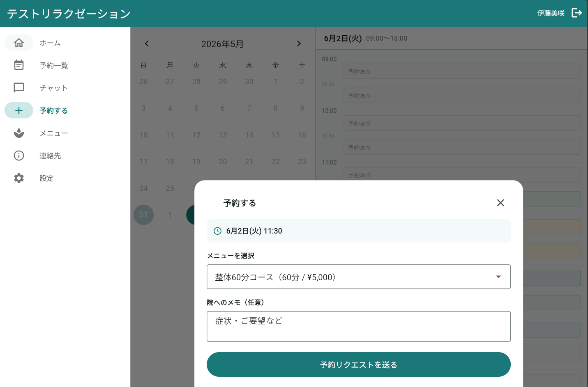This screenshot has width=588, height=387.
Task: Click the 09:00 予約あり slot
Action: click(462, 71)
